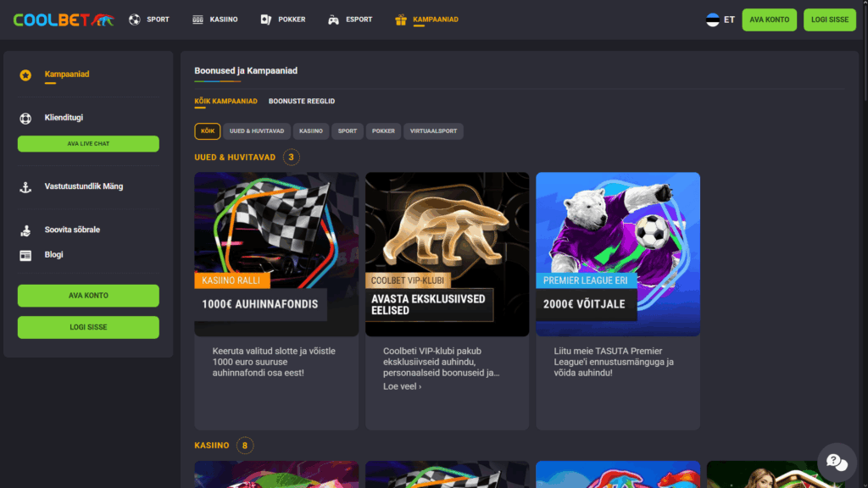
Task: Toggle the POKKER campaign filter
Action: click(x=383, y=131)
